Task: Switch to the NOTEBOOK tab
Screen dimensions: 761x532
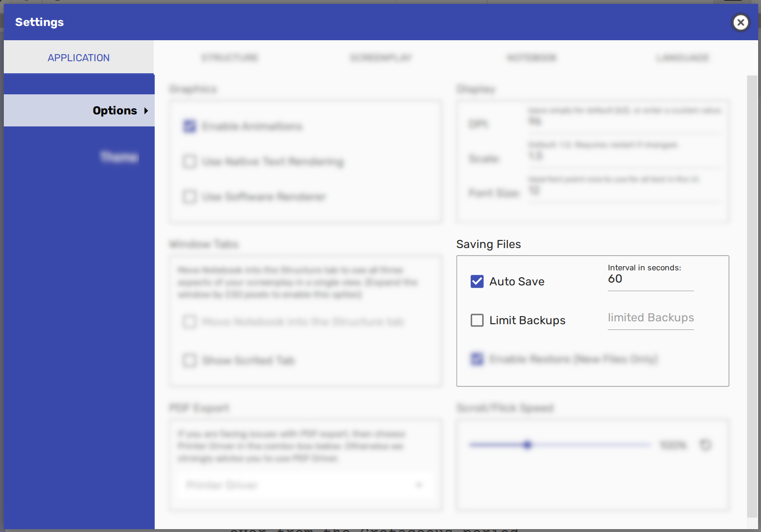Action: click(532, 57)
